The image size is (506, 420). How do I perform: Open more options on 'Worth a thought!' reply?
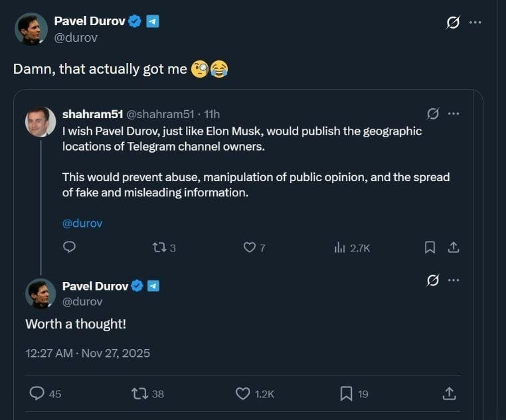tap(454, 280)
